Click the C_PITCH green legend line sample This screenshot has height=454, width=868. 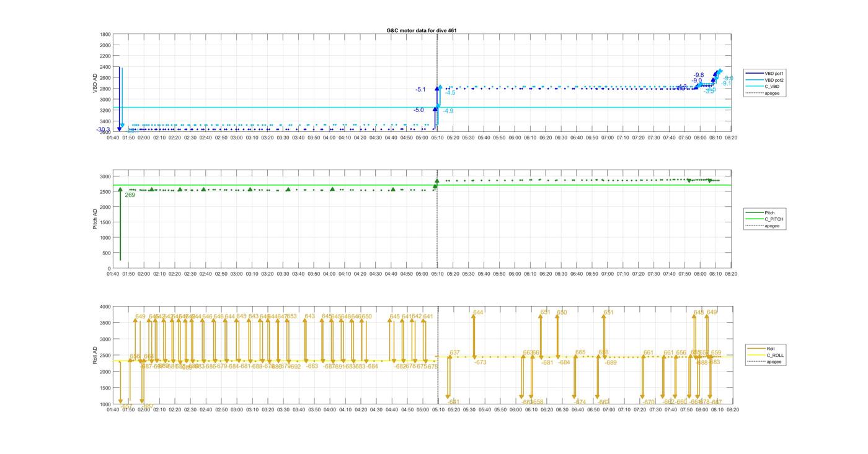[x=755, y=219]
